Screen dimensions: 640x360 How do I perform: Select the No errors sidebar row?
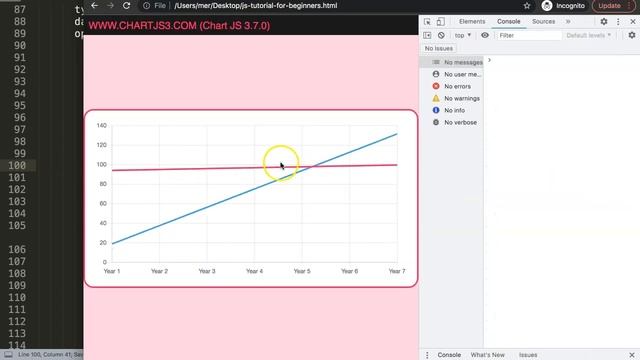click(452, 86)
